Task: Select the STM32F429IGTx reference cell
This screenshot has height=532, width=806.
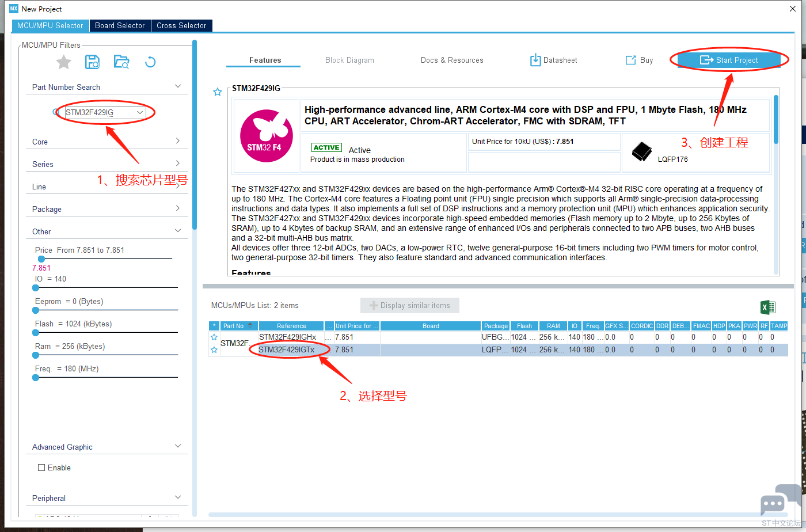Action: pos(291,349)
